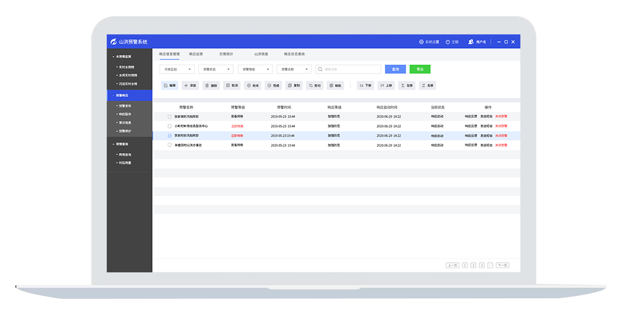Viewport: 644px width, 323px height.
Task: Open the 响应日志查询 tab
Action: (x=294, y=54)
